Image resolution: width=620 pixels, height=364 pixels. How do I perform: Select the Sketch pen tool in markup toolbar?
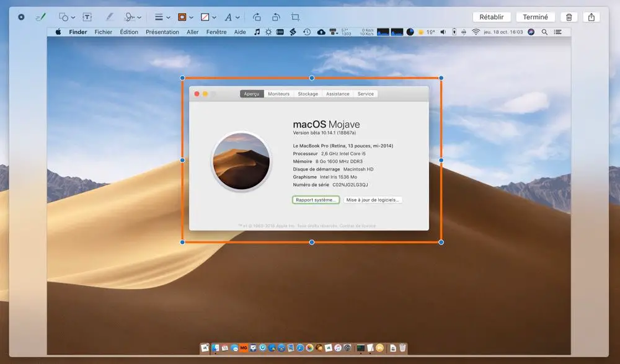pos(40,17)
